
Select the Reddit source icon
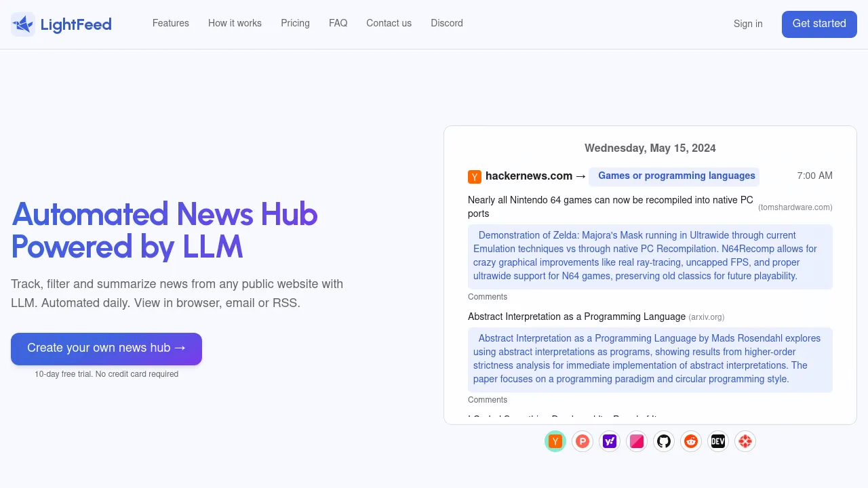691,441
